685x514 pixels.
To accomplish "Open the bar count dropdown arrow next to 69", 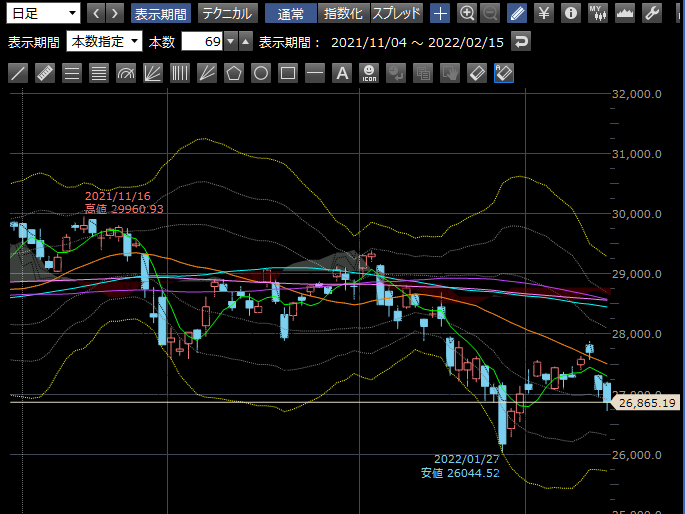I will coord(232,42).
